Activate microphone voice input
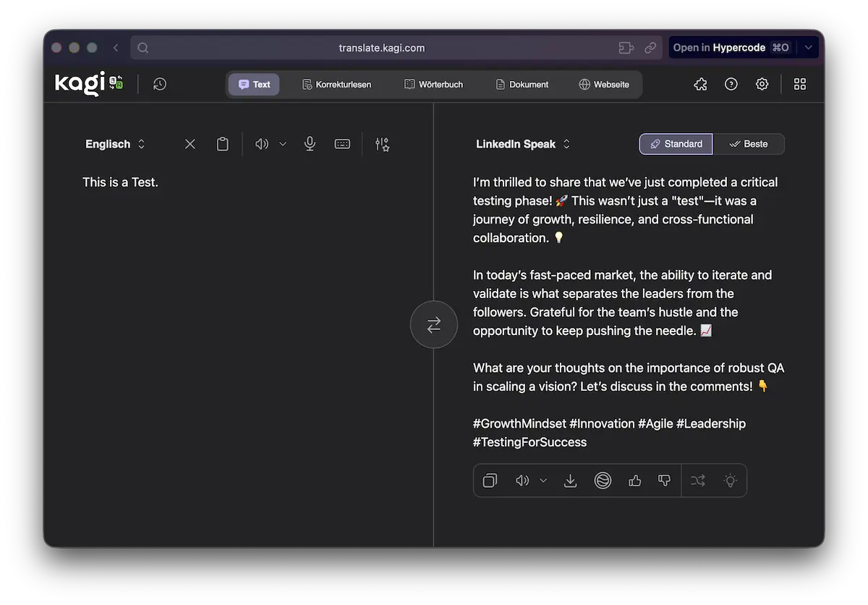 [310, 144]
